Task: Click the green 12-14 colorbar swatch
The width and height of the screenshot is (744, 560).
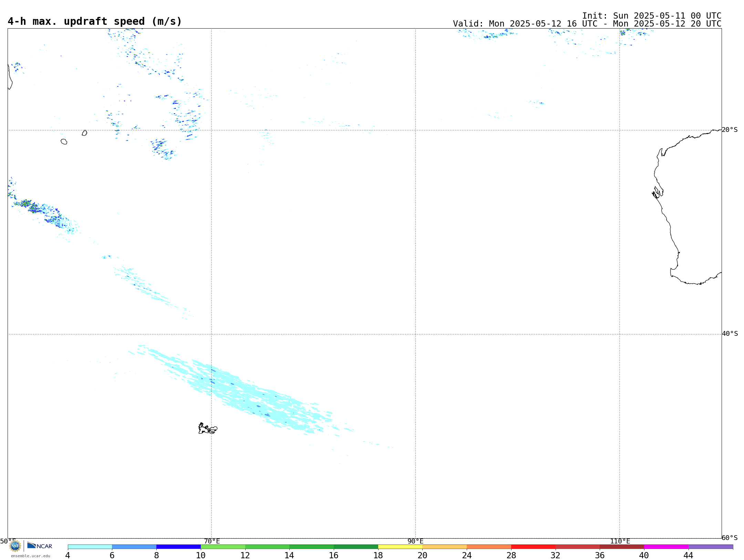Action: coord(267,547)
